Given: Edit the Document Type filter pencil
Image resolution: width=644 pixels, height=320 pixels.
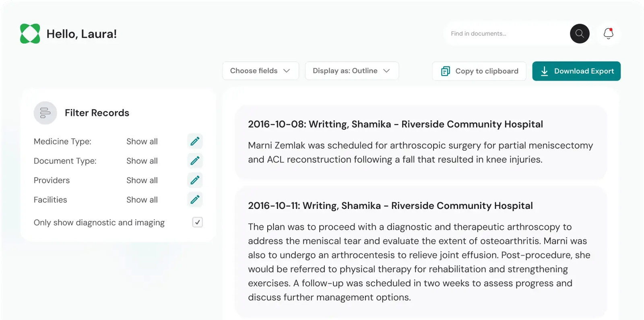Looking at the screenshot, I should tap(195, 161).
